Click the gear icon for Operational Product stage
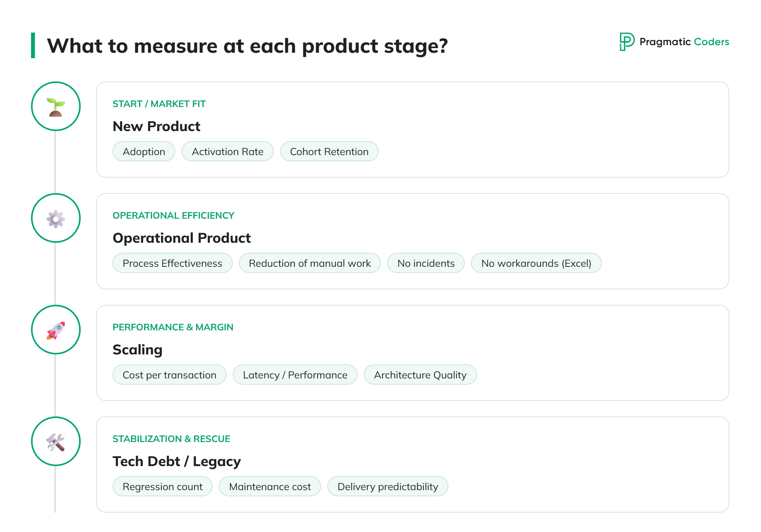 56,218
